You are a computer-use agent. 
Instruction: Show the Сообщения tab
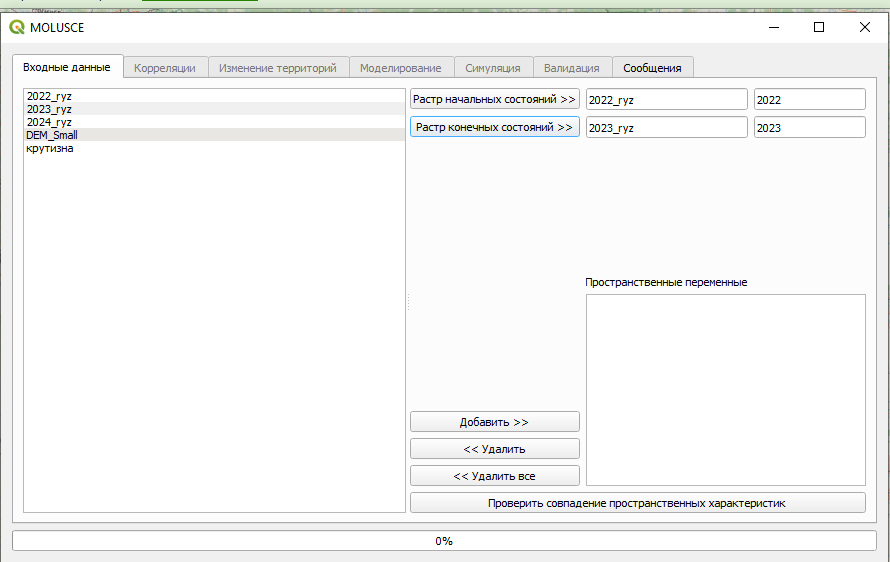click(x=652, y=68)
